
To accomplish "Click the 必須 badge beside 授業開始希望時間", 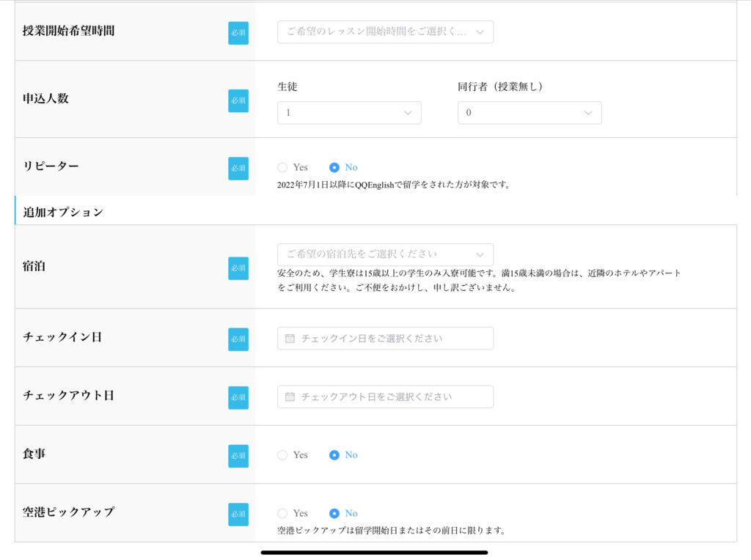I will (238, 33).
